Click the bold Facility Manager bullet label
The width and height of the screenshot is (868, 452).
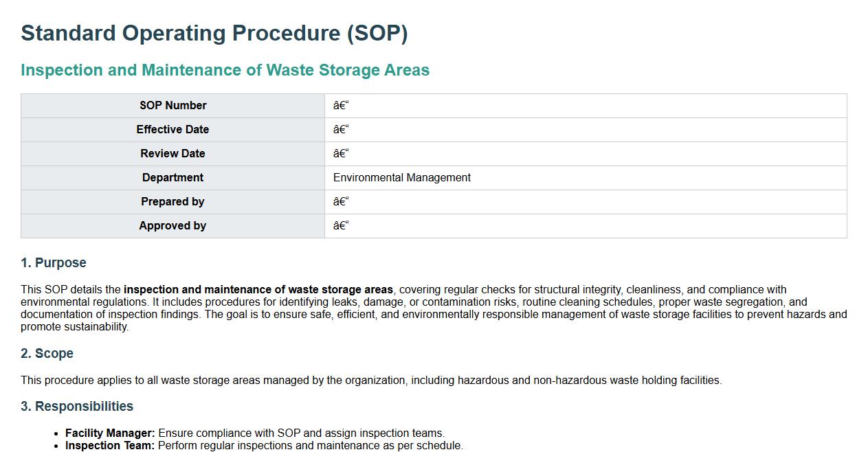(110, 433)
